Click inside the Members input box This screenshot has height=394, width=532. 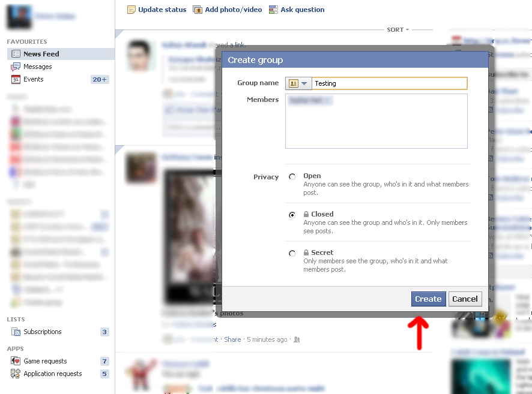click(x=376, y=126)
